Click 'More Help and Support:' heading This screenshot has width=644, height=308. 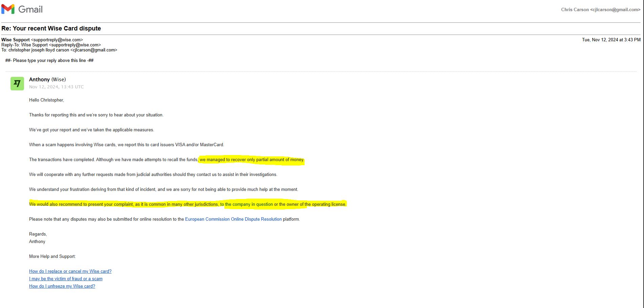point(52,256)
